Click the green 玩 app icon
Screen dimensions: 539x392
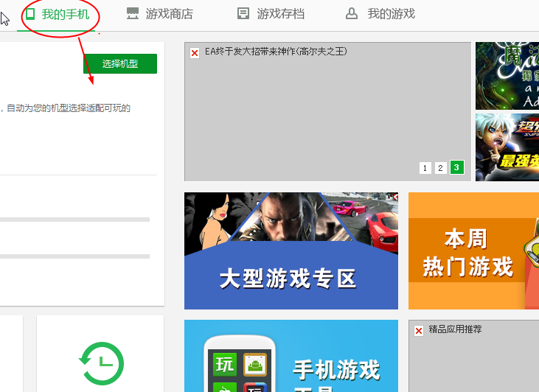[225, 365]
